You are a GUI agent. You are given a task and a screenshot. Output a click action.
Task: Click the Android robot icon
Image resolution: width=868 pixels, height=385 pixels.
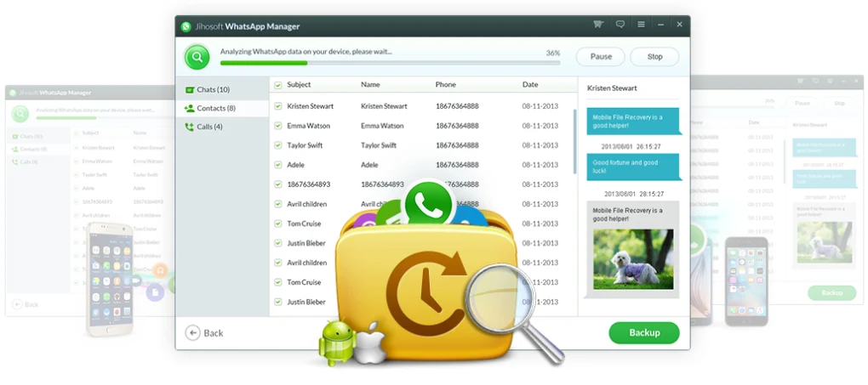tap(334, 341)
